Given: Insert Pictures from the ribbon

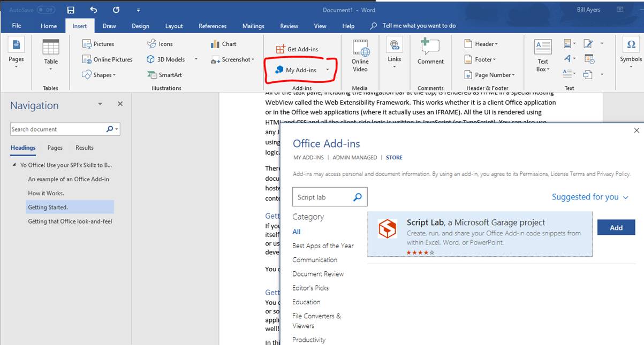Looking at the screenshot, I should 99,44.
